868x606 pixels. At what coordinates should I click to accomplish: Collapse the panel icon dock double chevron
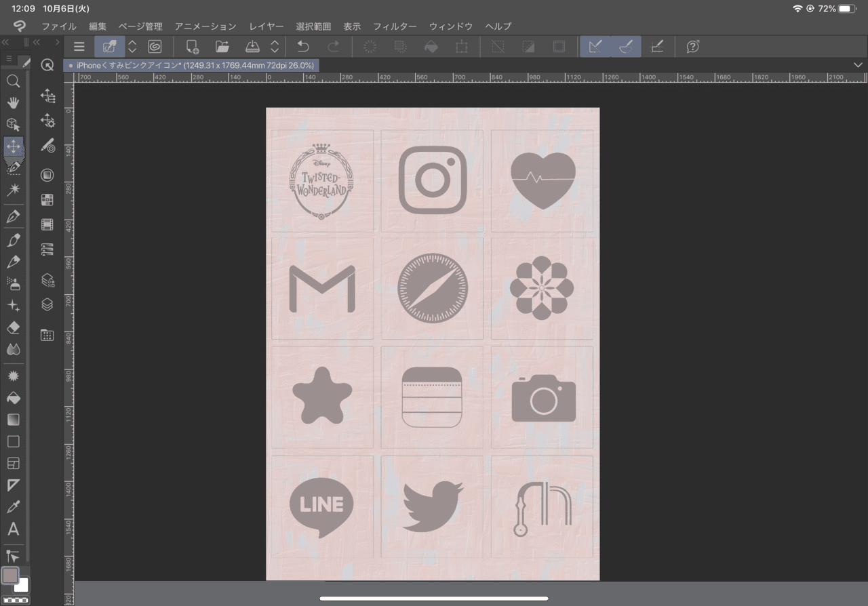coord(38,42)
